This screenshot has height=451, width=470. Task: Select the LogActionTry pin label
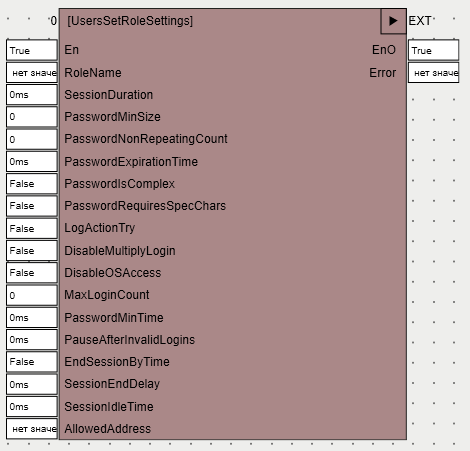100,228
